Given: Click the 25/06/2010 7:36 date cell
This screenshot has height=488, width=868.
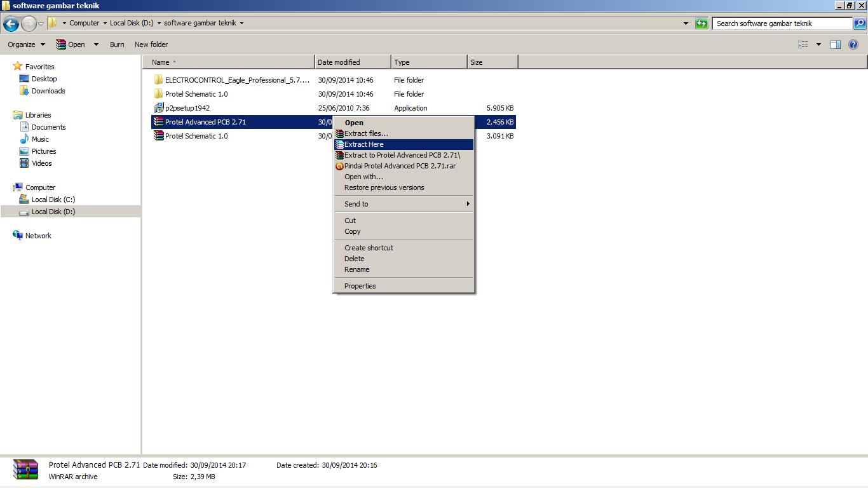Looking at the screenshot, I should click(x=344, y=108).
